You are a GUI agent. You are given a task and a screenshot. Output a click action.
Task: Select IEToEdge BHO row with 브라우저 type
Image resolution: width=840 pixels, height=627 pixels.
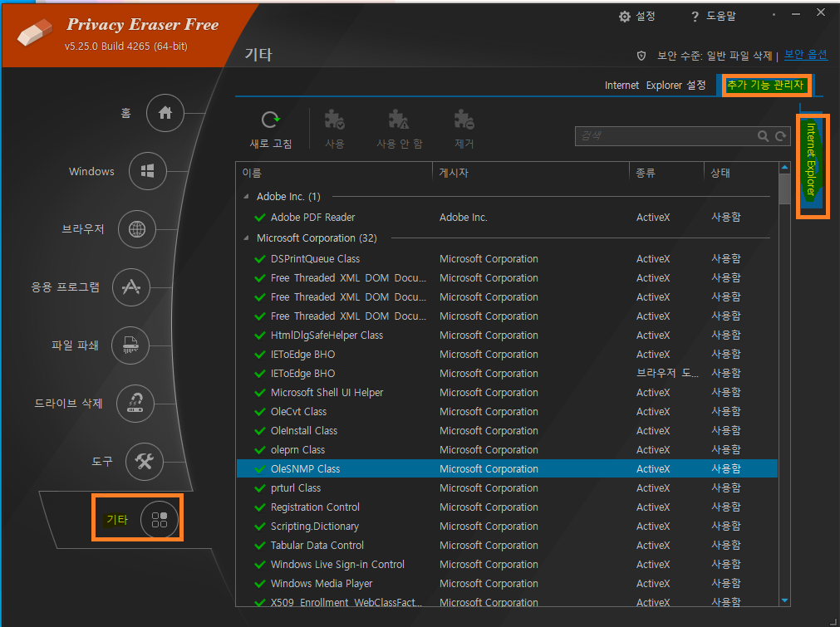click(x=508, y=374)
